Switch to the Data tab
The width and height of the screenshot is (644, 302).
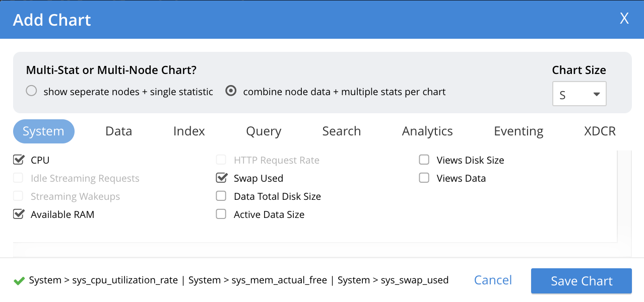[x=118, y=131]
